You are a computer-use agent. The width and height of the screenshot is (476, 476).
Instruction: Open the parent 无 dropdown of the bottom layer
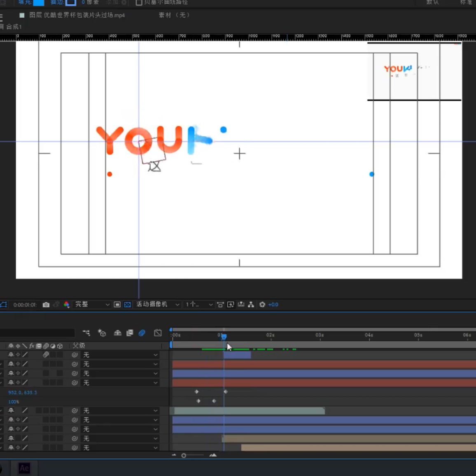point(120,448)
